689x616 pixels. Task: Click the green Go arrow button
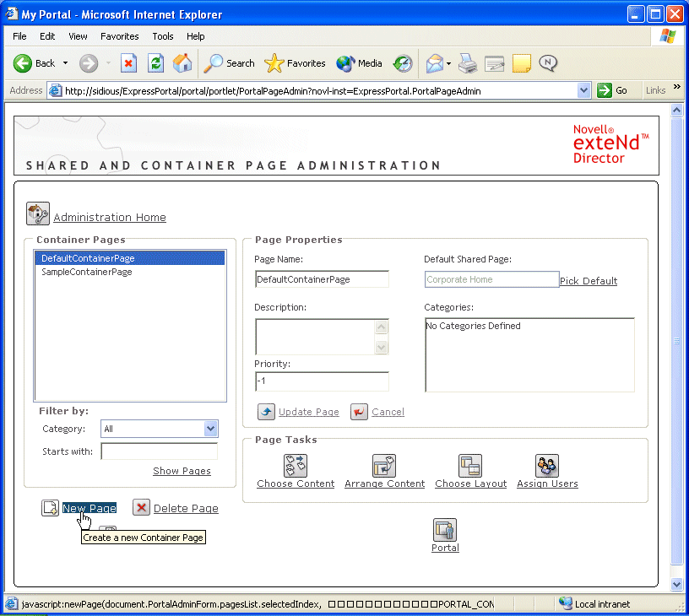point(605,90)
